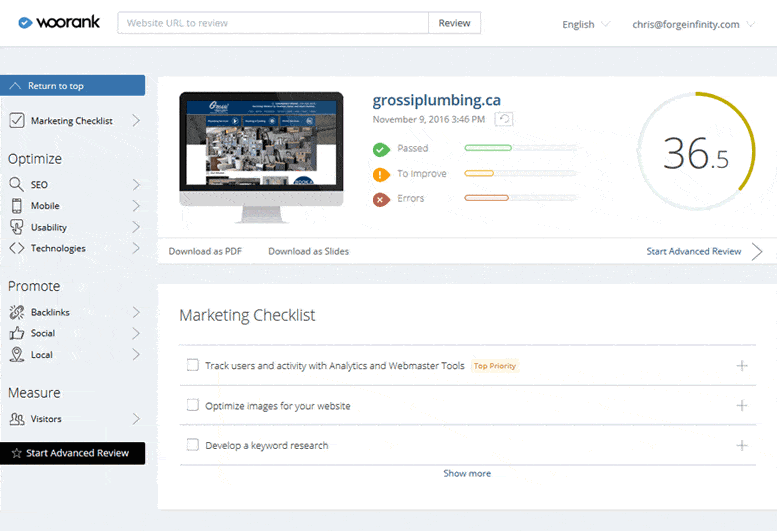Click the Website URL to review field

273,23
